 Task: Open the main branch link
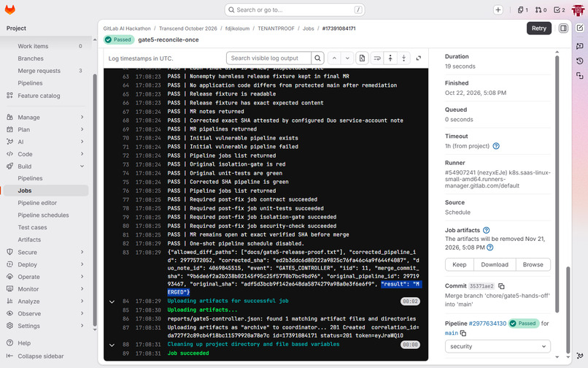pyautogui.click(x=452, y=333)
